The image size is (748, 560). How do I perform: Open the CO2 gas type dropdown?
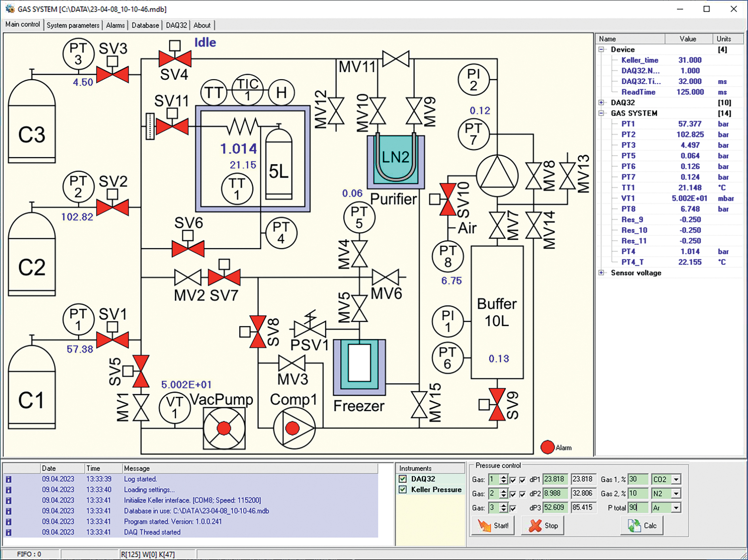(x=676, y=480)
